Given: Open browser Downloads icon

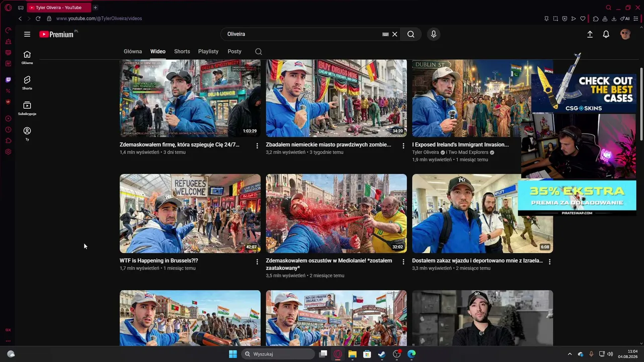Looking at the screenshot, I should coord(614,19).
